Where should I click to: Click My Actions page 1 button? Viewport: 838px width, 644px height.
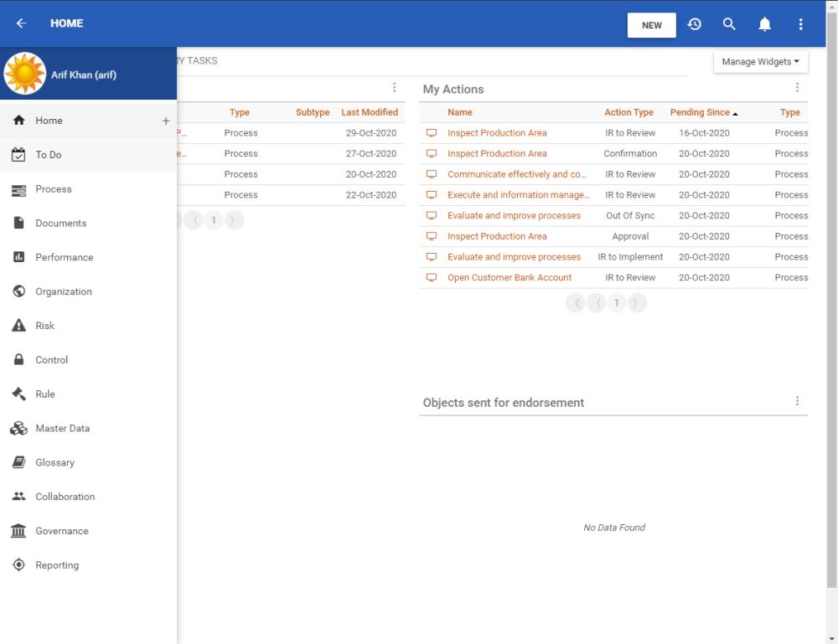[616, 303]
